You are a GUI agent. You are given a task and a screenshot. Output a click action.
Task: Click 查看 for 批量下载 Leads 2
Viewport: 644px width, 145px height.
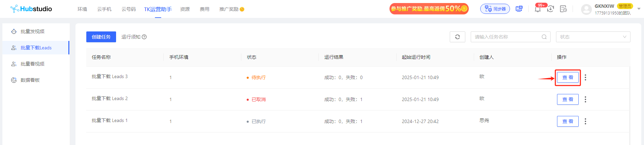coord(568,99)
